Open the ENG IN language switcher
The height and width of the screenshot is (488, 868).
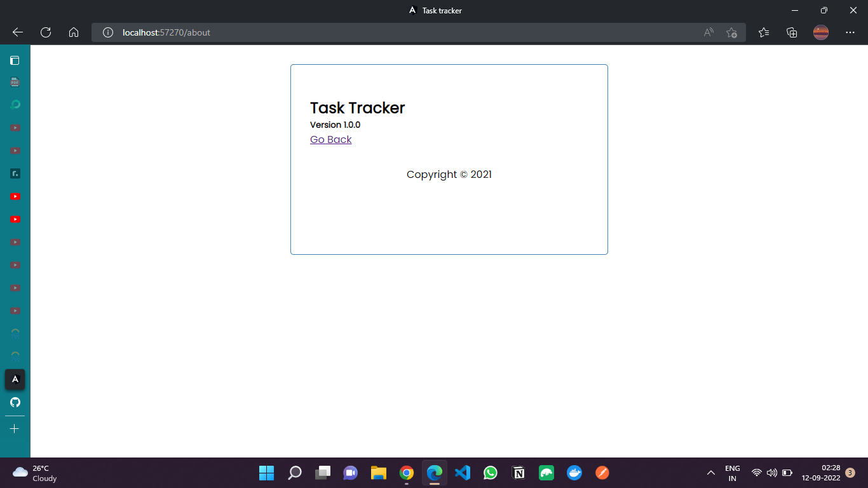point(732,473)
